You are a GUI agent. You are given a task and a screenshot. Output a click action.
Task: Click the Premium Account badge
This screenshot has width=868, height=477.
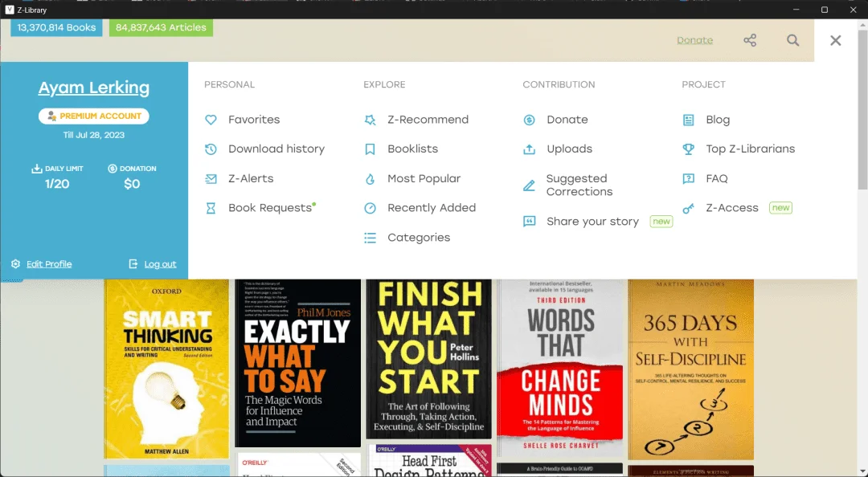click(93, 116)
